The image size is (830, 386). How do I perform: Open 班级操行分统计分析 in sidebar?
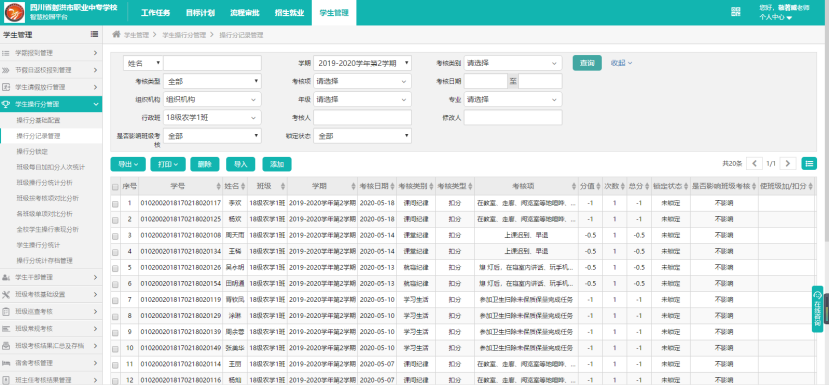click(x=44, y=183)
